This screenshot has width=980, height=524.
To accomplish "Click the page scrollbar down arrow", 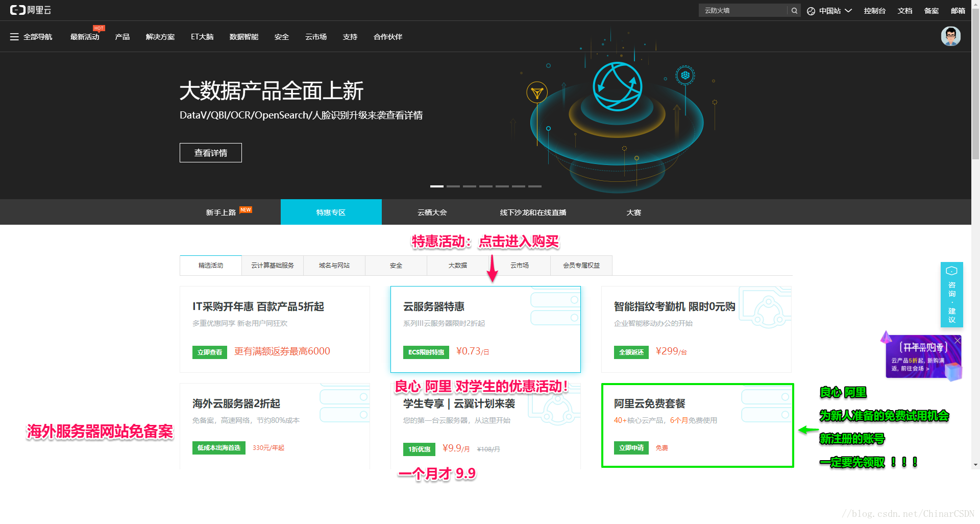I will point(976,465).
